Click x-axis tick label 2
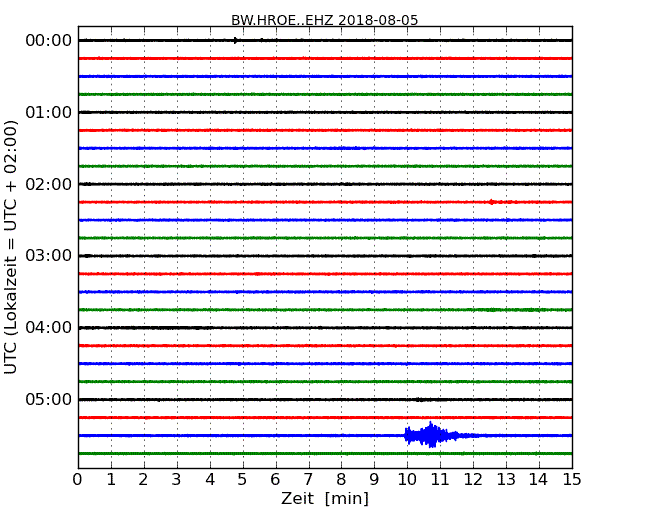 [x=144, y=480]
